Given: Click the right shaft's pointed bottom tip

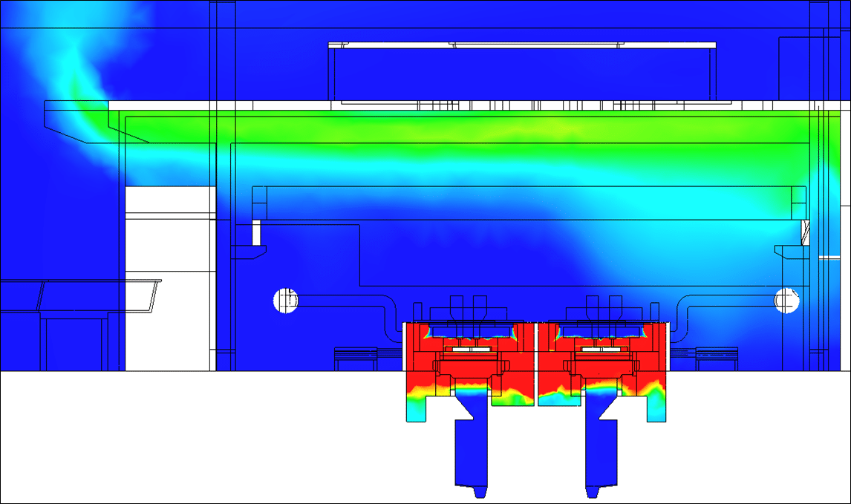Looking at the screenshot, I should click(592, 493).
